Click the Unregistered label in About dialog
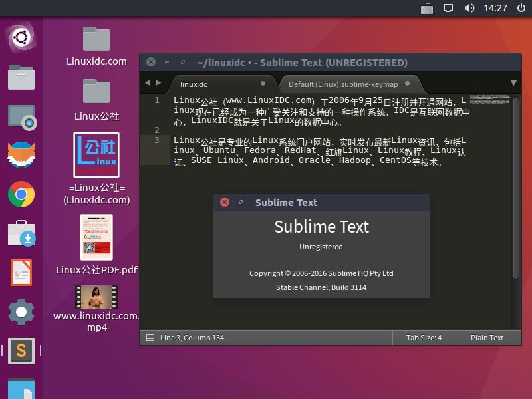The image size is (532, 399). [x=321, y=247]
